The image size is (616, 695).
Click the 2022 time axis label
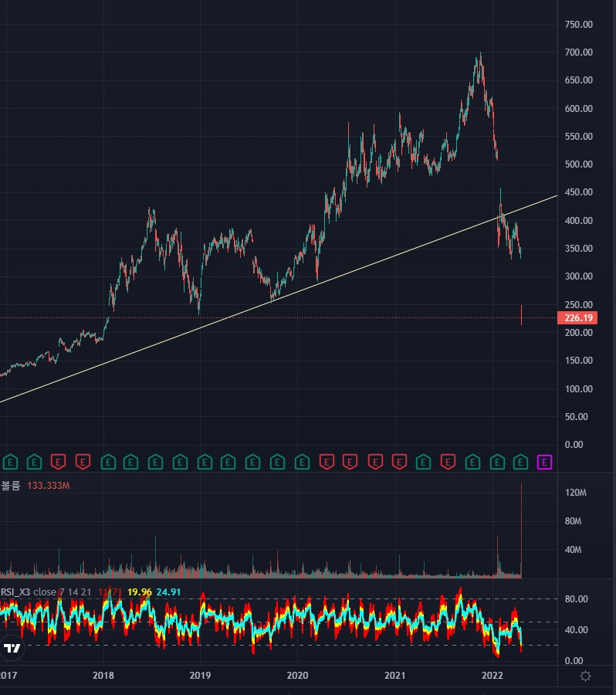(x=492, y=676)
